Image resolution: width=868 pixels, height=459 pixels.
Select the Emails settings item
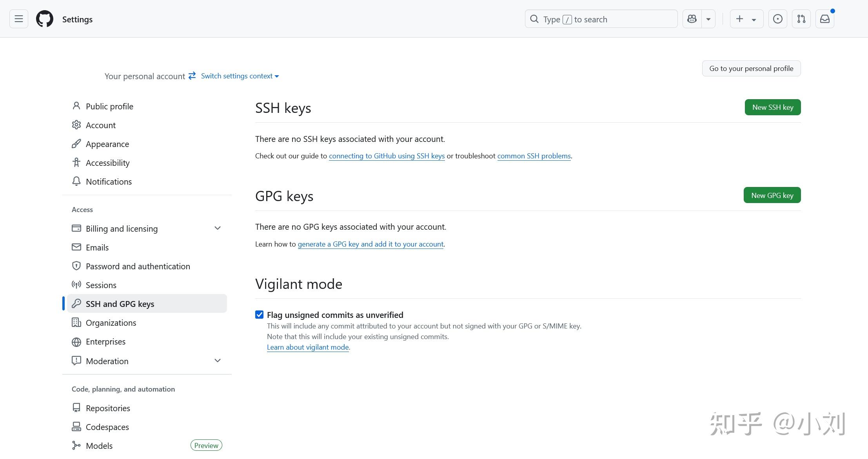[97, 247]
